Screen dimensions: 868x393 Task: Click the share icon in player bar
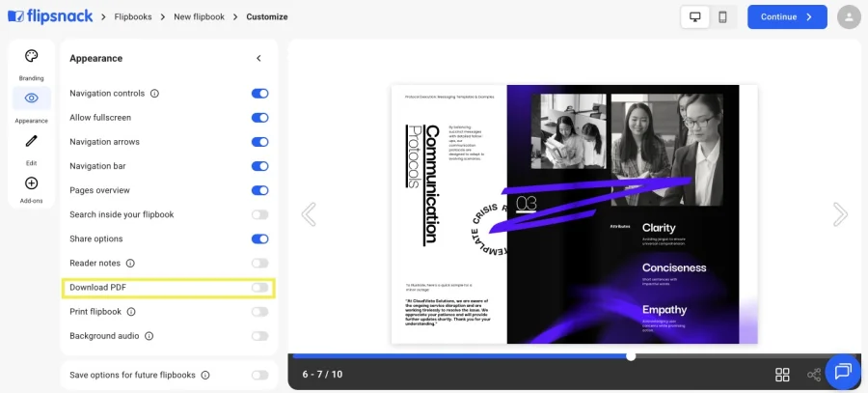pos(813,376)
